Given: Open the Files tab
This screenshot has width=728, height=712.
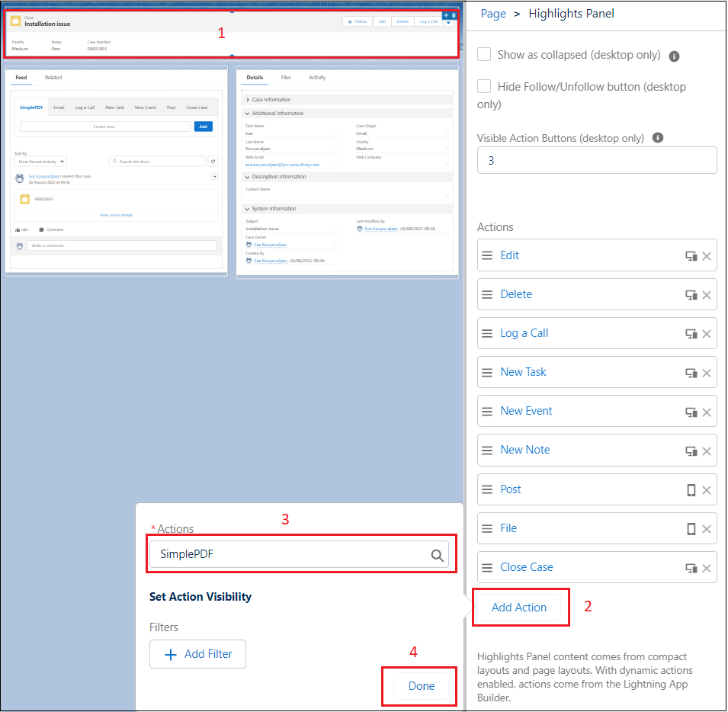Looking at the screenshot, I should click(x=286, y=78).
